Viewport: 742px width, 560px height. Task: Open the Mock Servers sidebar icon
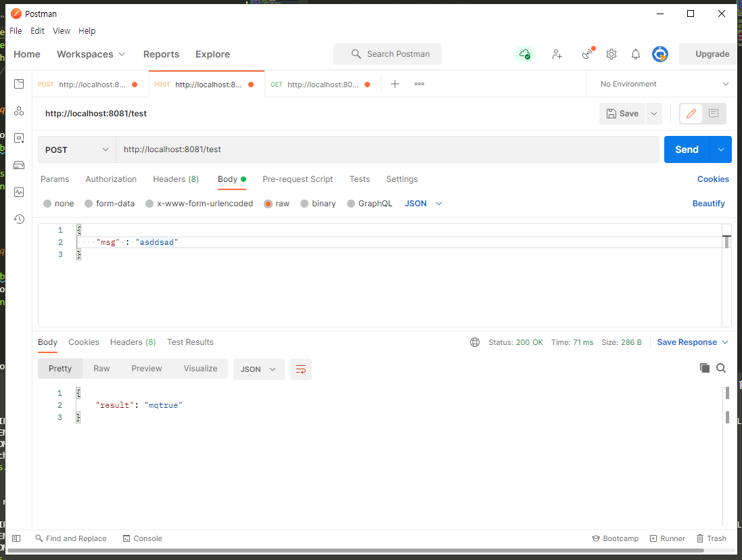point(19,165)
